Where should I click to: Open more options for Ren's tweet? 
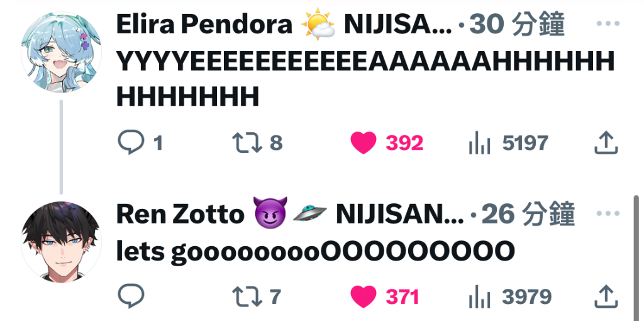608,213
